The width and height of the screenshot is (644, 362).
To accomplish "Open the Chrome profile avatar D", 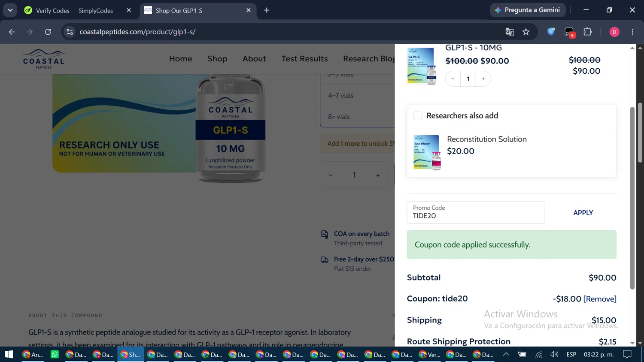I will [614, 32].
